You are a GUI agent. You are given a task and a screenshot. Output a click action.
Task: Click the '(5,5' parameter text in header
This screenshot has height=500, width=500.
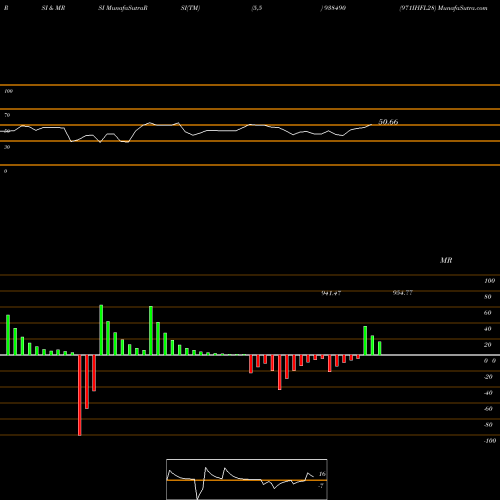click(x=257, y=8)
